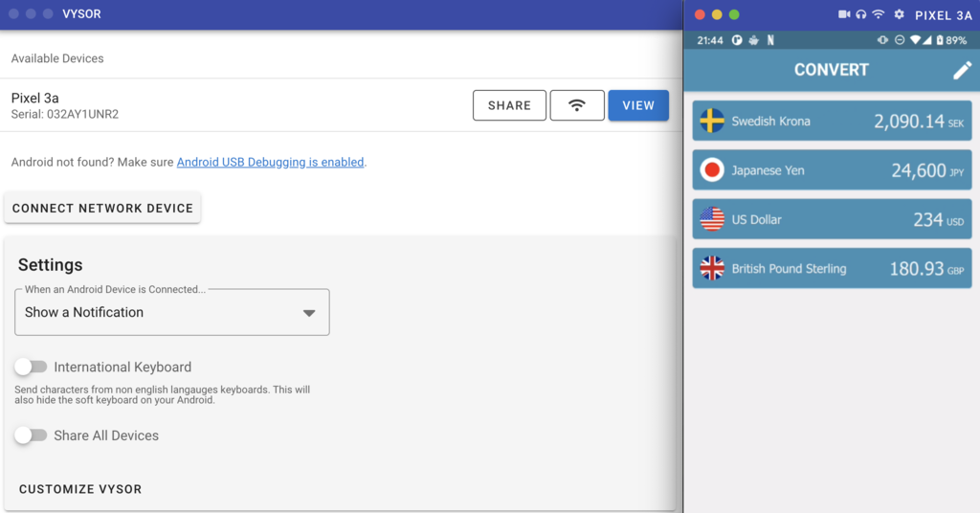Tap the US Dollar currency name
The width and height of the screenshot is (980, 513).
[x=756, y=219]
